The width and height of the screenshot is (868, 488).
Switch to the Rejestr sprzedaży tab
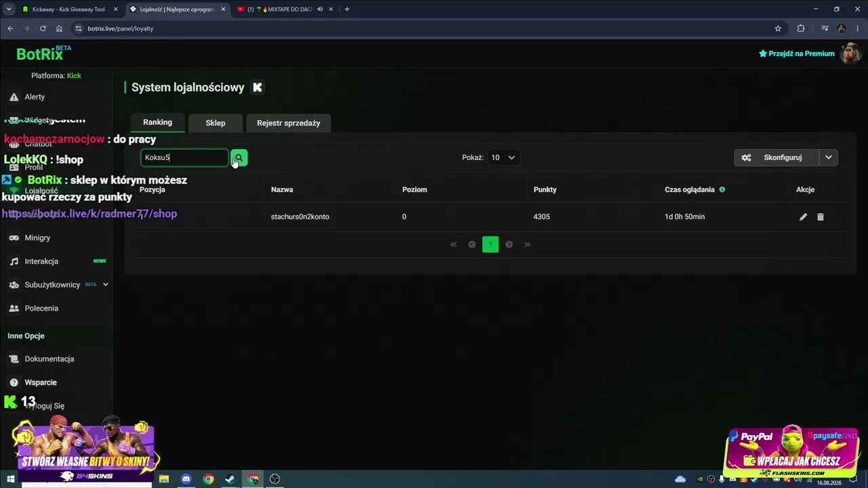pos(288,123)
